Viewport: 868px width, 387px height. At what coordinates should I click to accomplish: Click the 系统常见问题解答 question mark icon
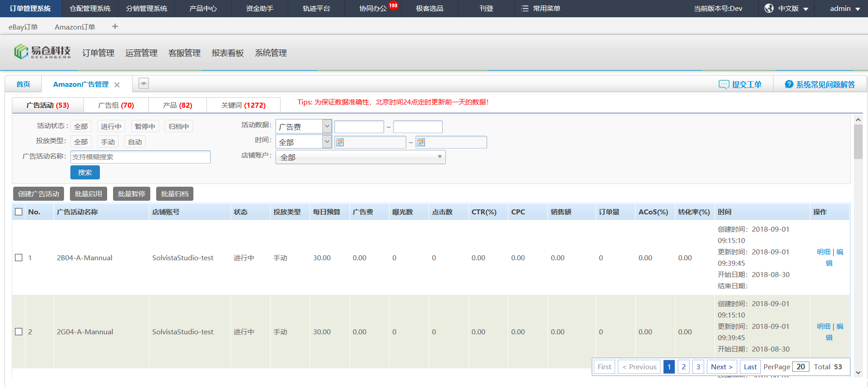coord(789,84)
